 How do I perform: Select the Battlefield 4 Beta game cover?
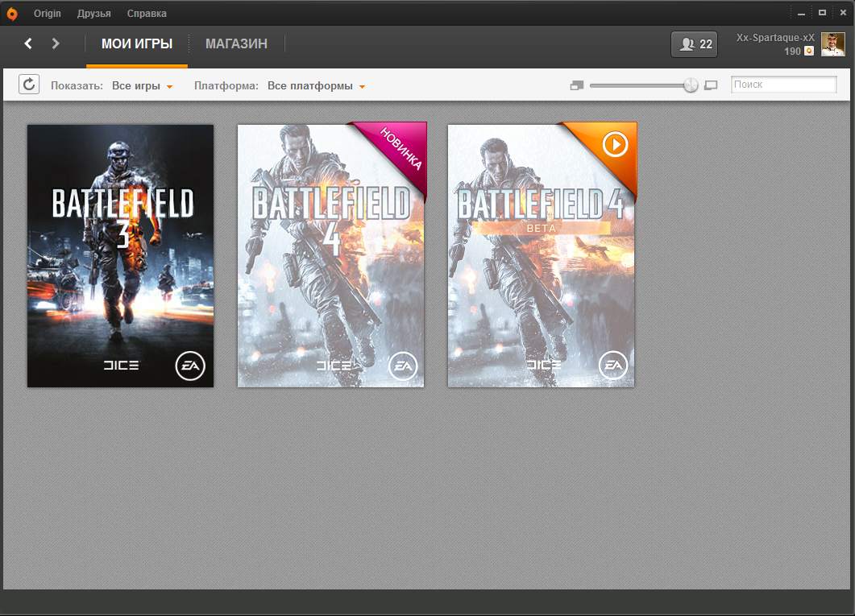tap(541, 256)
